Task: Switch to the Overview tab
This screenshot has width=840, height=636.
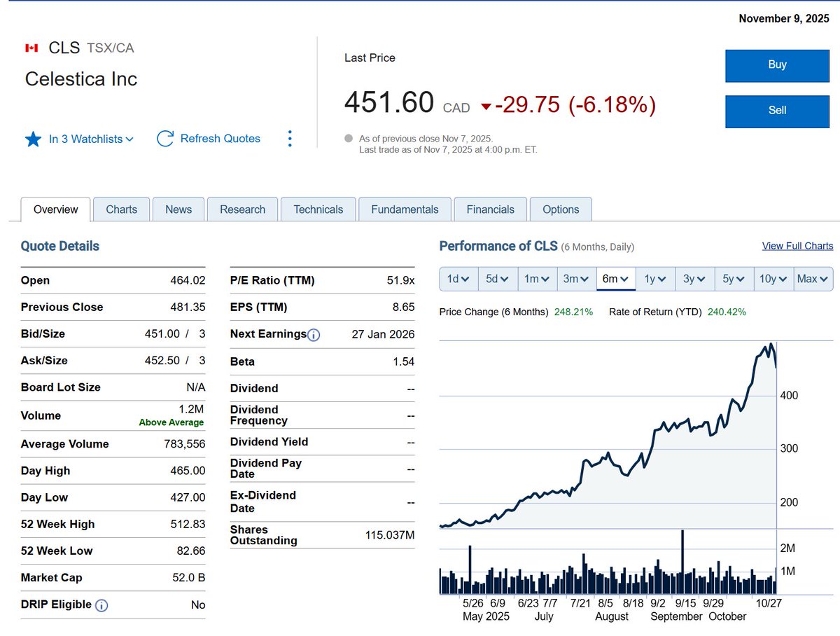Action: tap(56, 209)
